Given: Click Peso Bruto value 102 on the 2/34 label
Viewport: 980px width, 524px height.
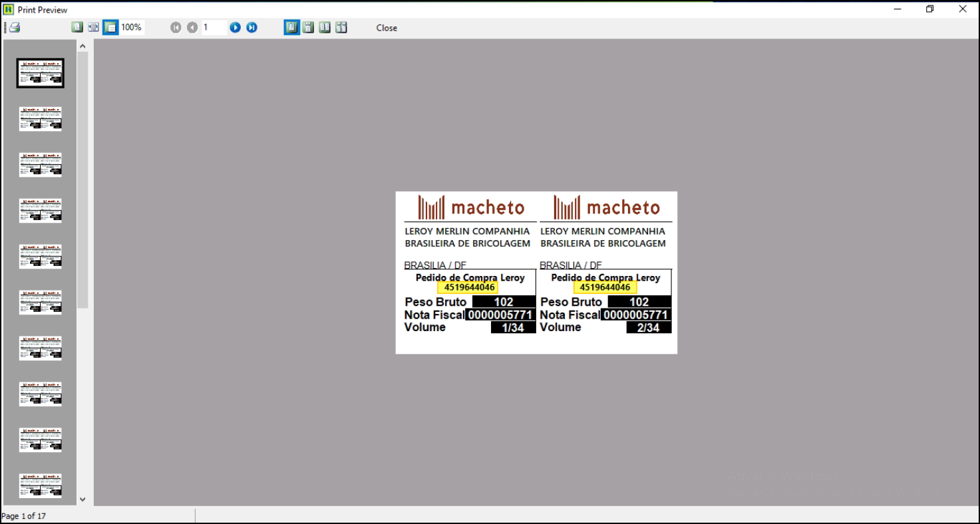Looking at the screenshot, I should 639,302.
